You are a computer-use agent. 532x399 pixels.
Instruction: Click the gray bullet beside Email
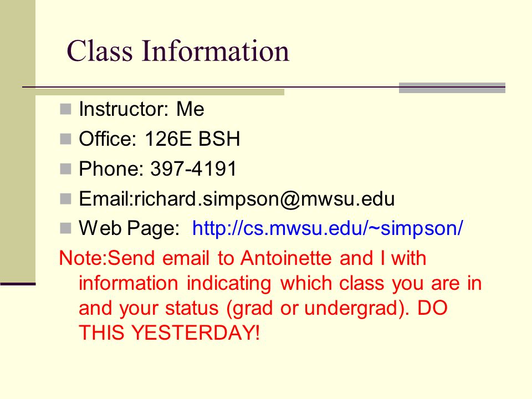point(65,199)
